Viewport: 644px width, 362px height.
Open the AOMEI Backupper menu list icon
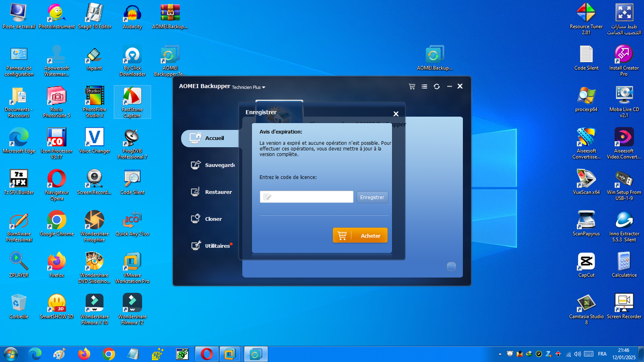pyautogui.click(x=424, y=86)
